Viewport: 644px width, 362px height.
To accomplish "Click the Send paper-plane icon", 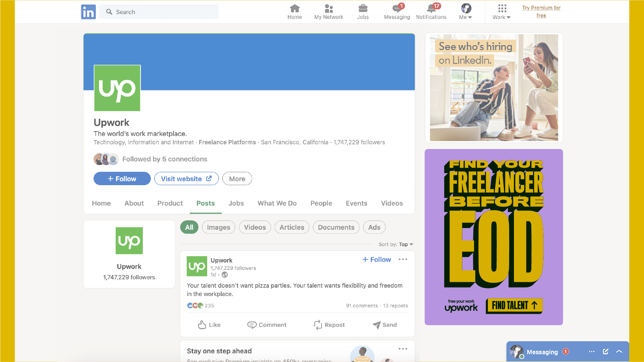I will [x=376, y=325].
